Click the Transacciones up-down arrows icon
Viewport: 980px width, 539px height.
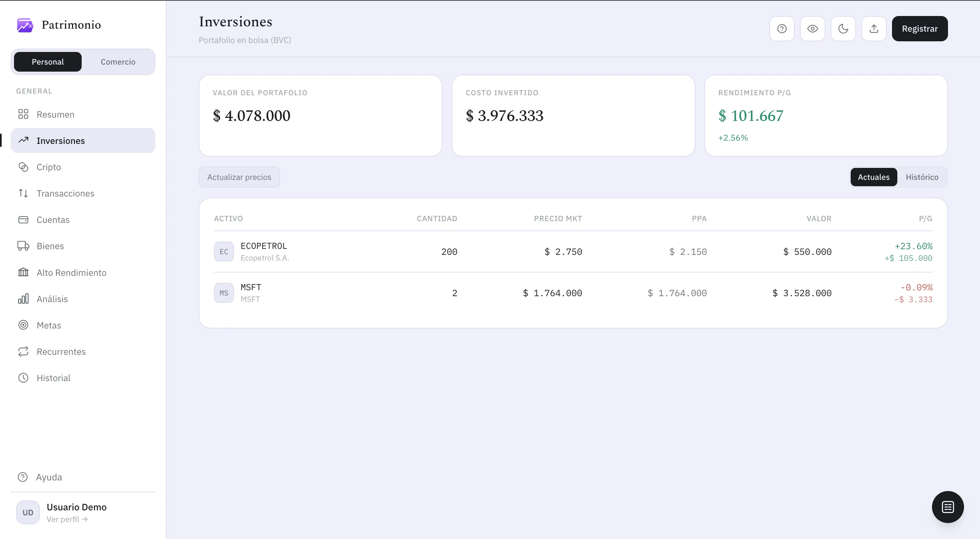[23, 193]
